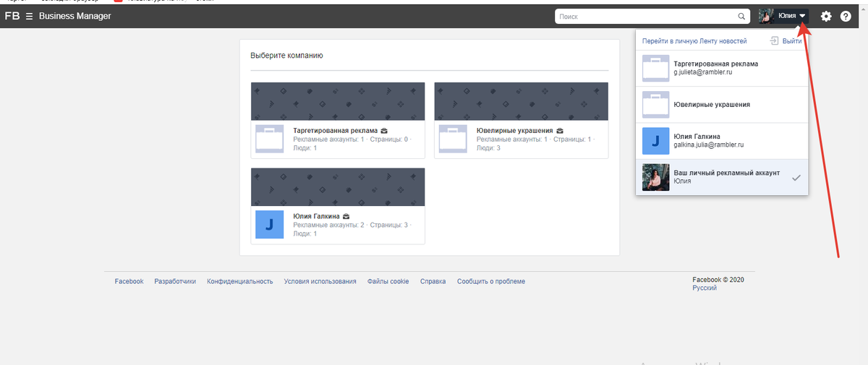
Task: Open Справка footer link
Action: pos(433,281)
